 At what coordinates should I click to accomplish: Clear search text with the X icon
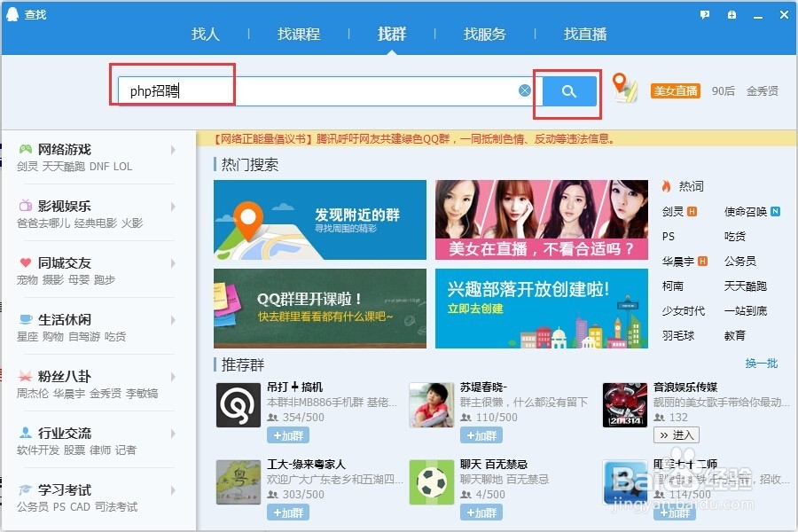tap(525, 90)
